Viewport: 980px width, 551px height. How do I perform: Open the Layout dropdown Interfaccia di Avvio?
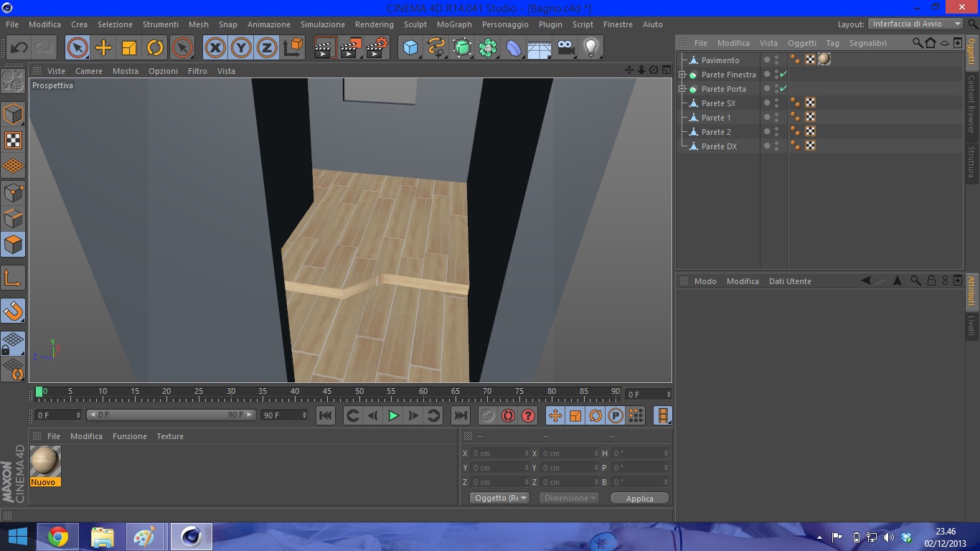tap(916, 24)
